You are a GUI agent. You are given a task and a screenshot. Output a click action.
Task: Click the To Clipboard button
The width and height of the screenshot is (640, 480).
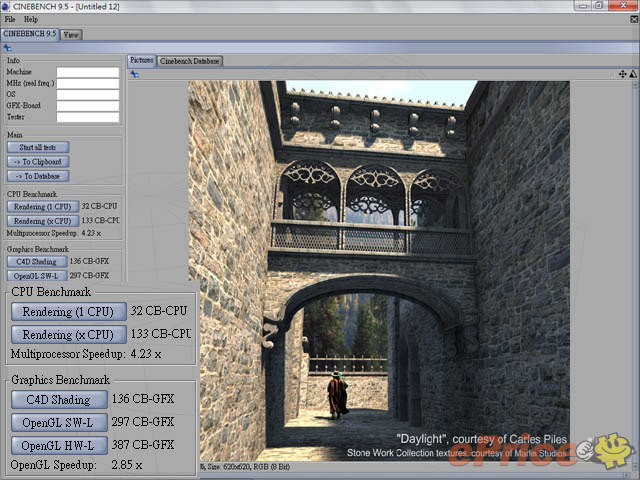[38, 162]
